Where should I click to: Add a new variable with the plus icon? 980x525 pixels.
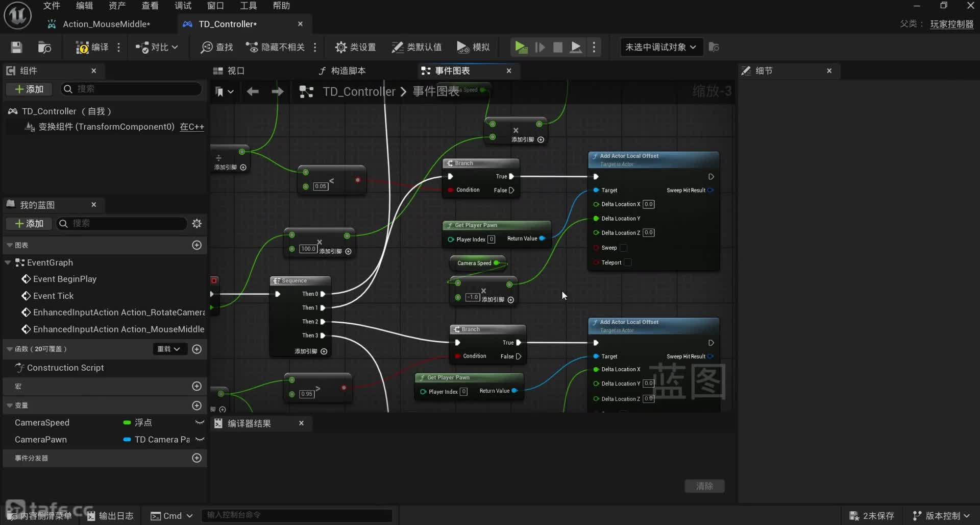[197, 405]
